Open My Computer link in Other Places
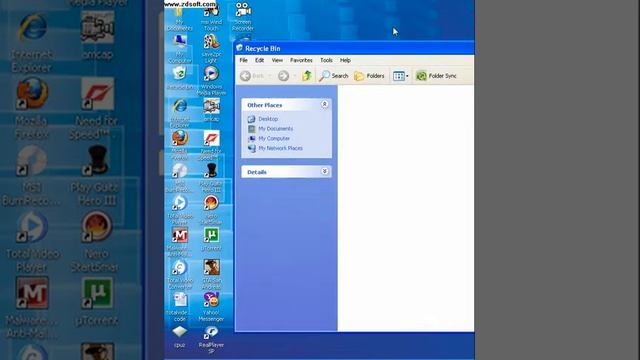Viewport: 640px width, 360px height. point(269,138)
